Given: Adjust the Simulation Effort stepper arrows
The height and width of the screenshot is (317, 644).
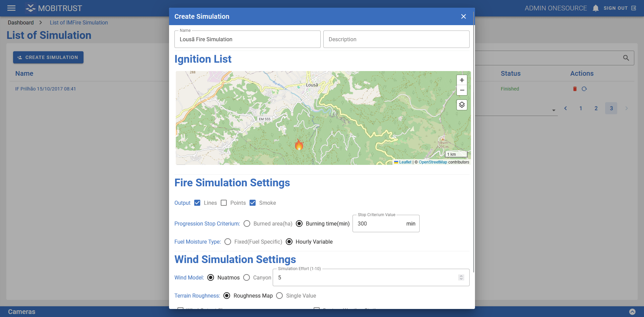Looking at the screenshot, I should coord(461,277).
